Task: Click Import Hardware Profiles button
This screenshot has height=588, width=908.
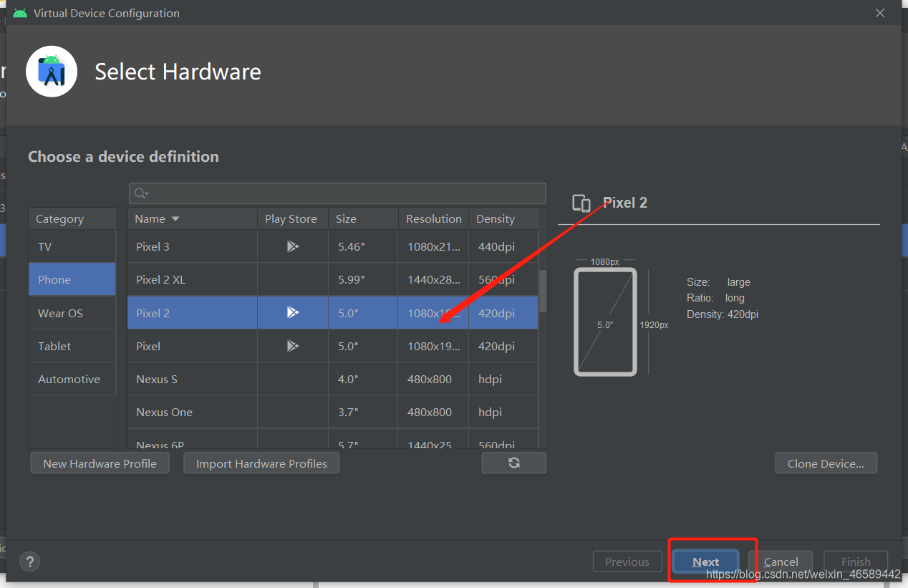Action: tap(261, 463)
